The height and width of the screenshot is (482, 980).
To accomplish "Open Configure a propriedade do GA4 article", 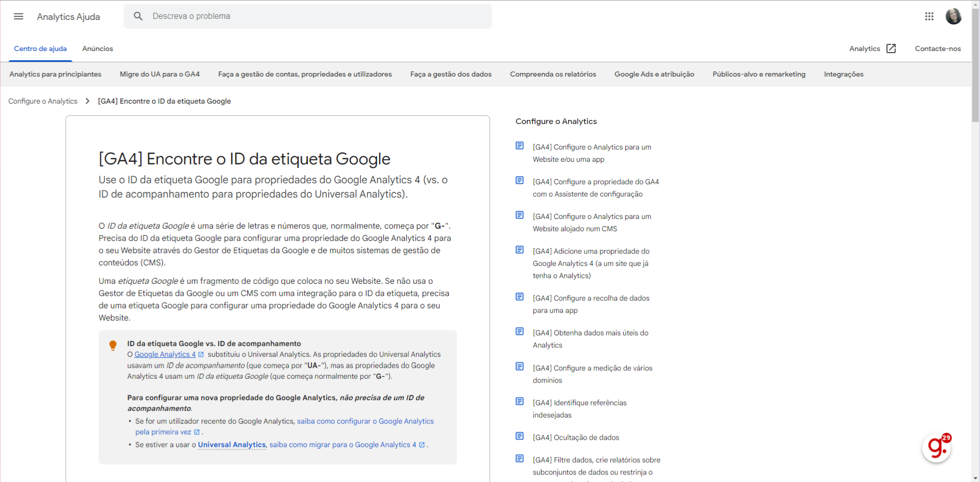I will [x=596, y=188].
